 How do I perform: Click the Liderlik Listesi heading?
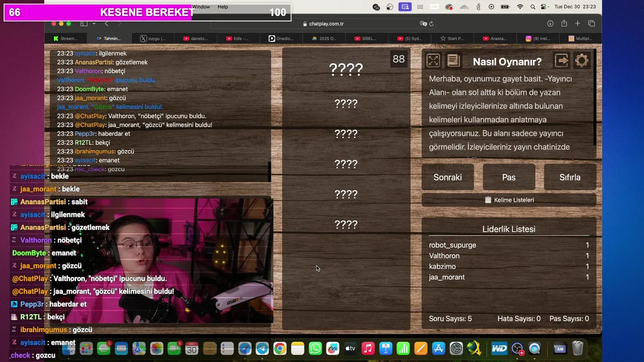509,229
